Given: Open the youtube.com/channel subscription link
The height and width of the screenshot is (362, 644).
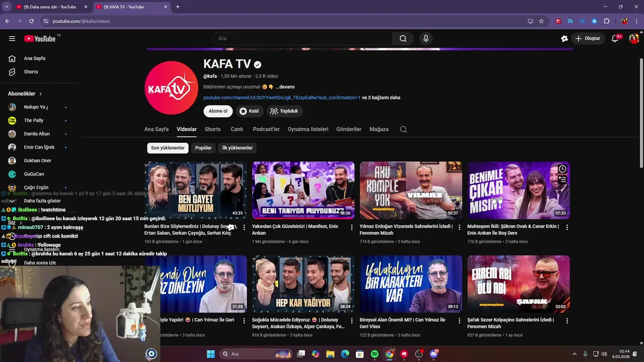Looking at the screenshot, I should pos(282,98).
